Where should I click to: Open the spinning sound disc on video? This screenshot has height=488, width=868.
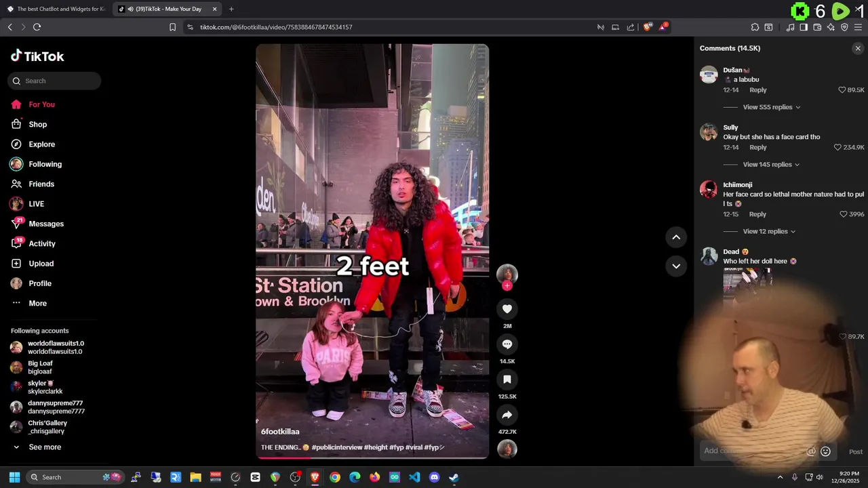pos(507,449)
